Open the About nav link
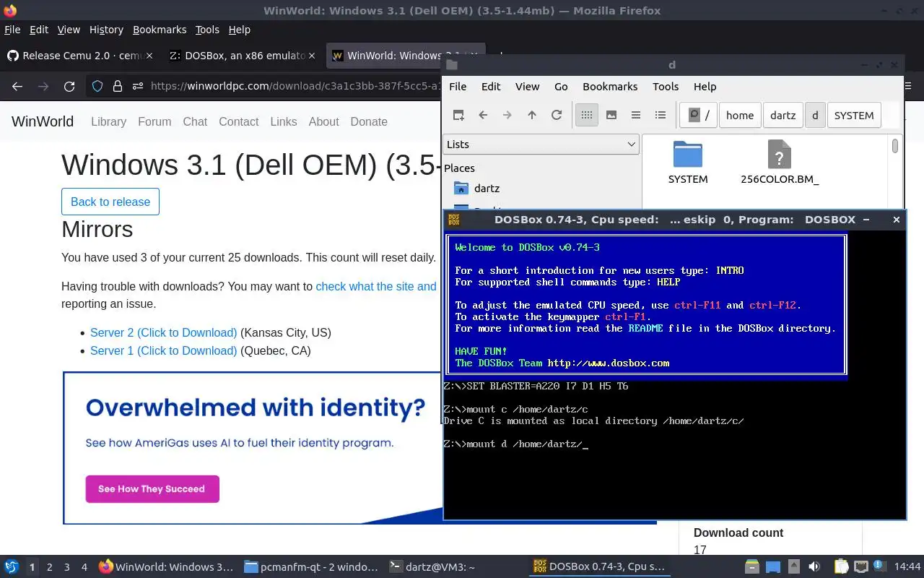This screenshot has height=578, width=924. (323, 121)
